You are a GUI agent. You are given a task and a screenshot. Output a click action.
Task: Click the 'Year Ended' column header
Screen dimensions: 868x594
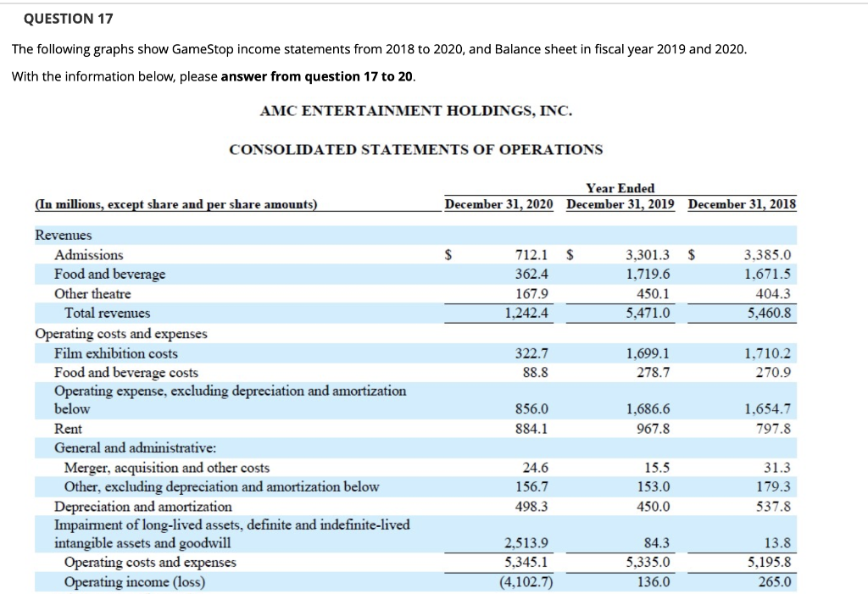pos(620,188)
